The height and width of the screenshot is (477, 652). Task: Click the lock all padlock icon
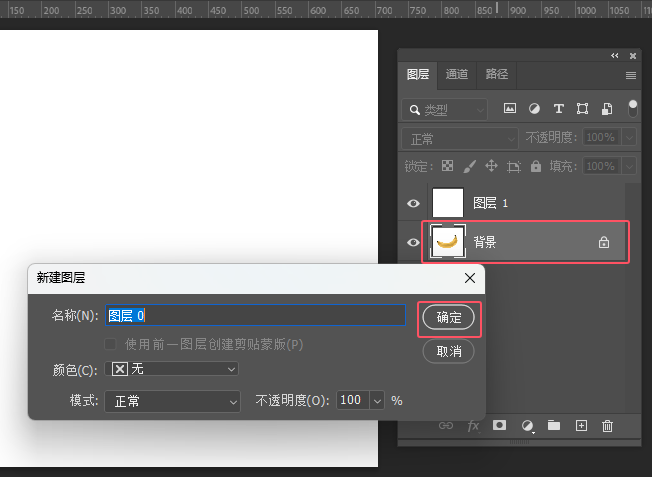[x=536, y=166]
